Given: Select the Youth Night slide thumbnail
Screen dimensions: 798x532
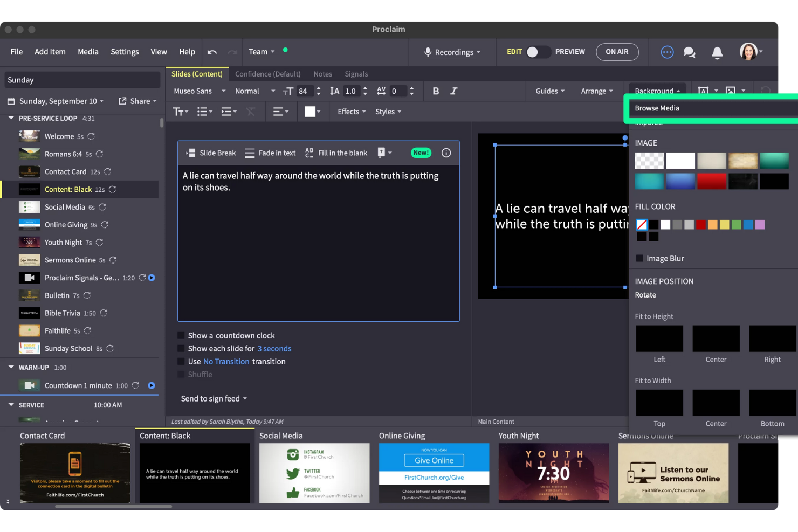Looking at the screenshot, I should click(x=553, y=473).
